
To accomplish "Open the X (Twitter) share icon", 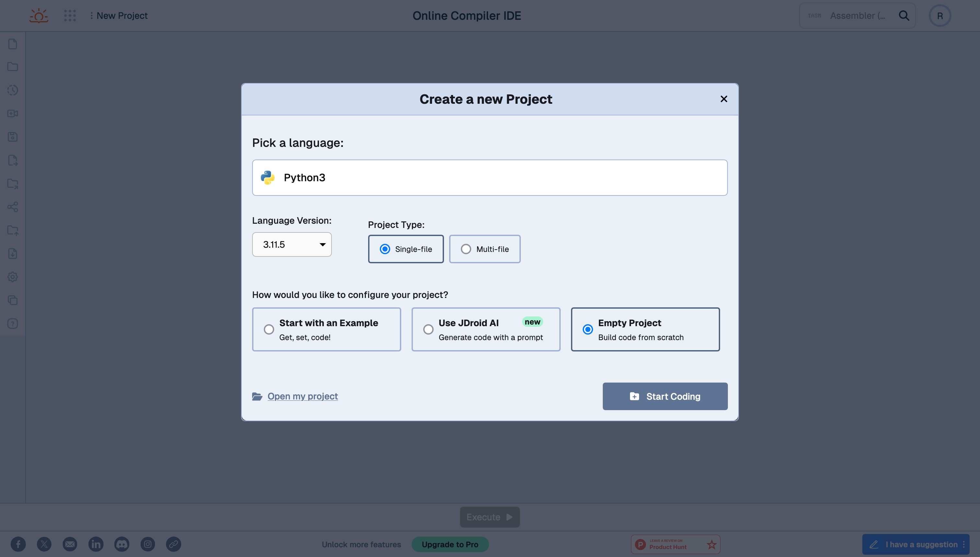I will (44, 544).
